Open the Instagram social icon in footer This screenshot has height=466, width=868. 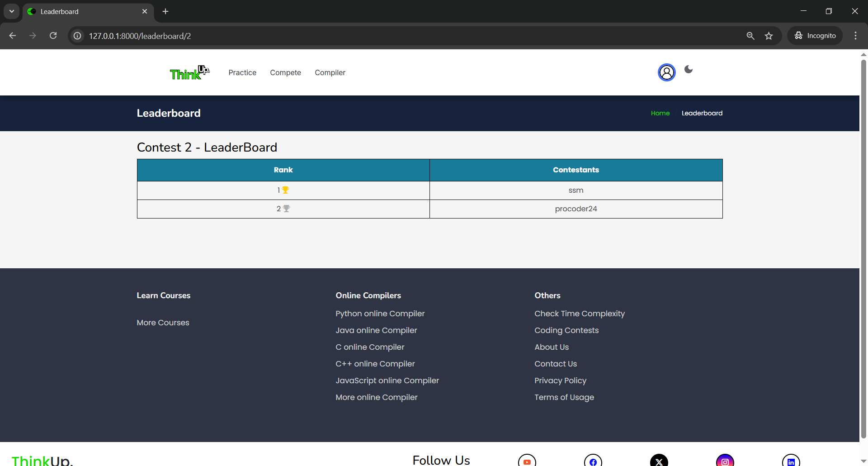coord(725,461)
